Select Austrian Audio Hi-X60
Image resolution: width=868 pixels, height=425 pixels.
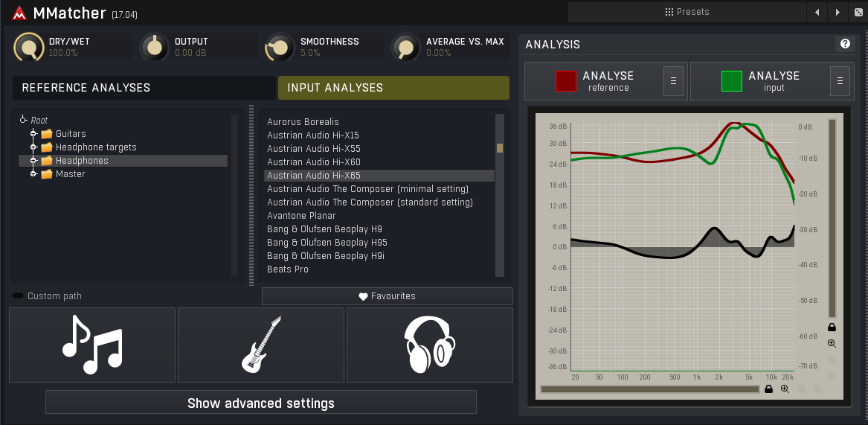coord(379,162)
